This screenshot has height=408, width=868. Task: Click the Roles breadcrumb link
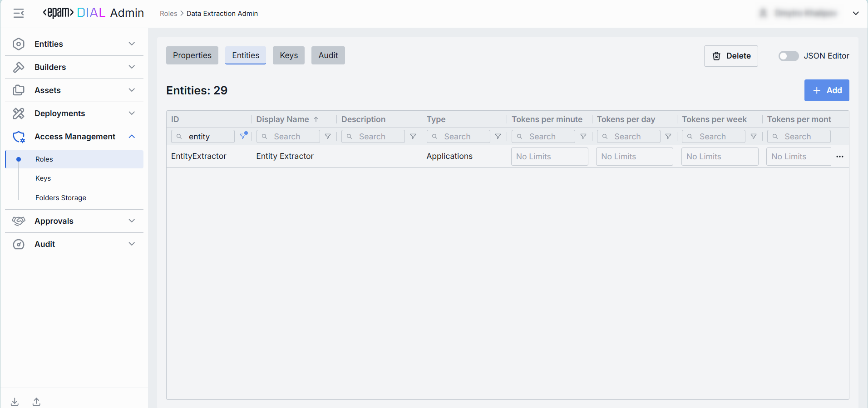tap(168, 14)
